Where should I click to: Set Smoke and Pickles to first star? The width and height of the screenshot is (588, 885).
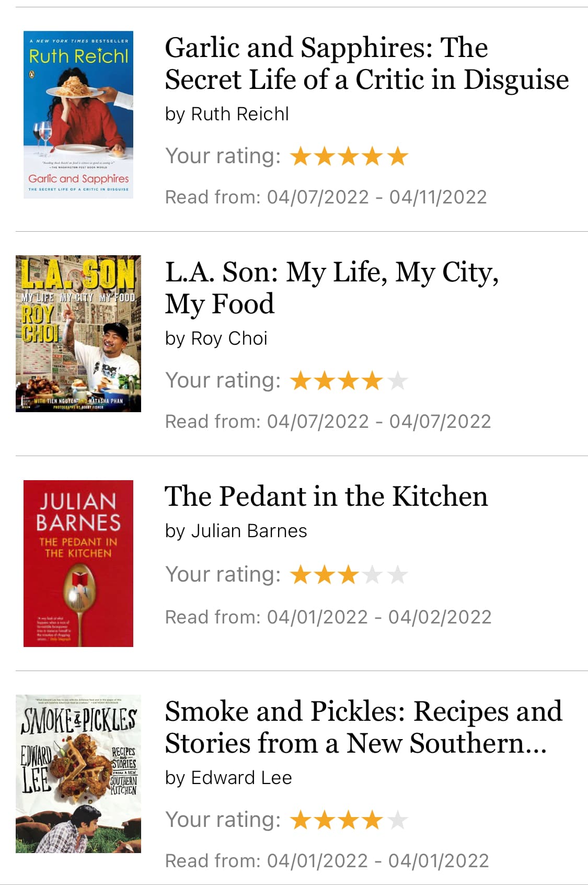click(x=301, y=820)
